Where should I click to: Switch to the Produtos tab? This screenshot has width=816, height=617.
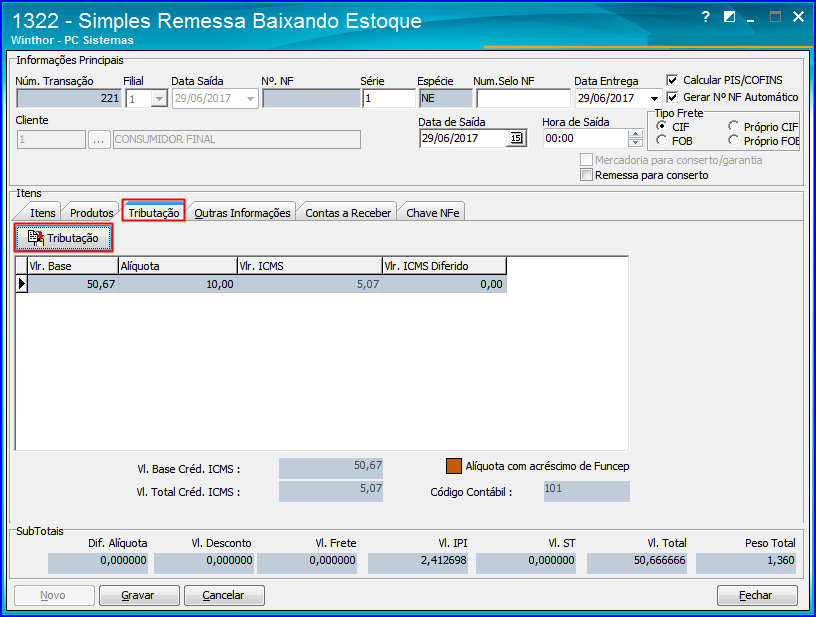(x=92, y=213)
